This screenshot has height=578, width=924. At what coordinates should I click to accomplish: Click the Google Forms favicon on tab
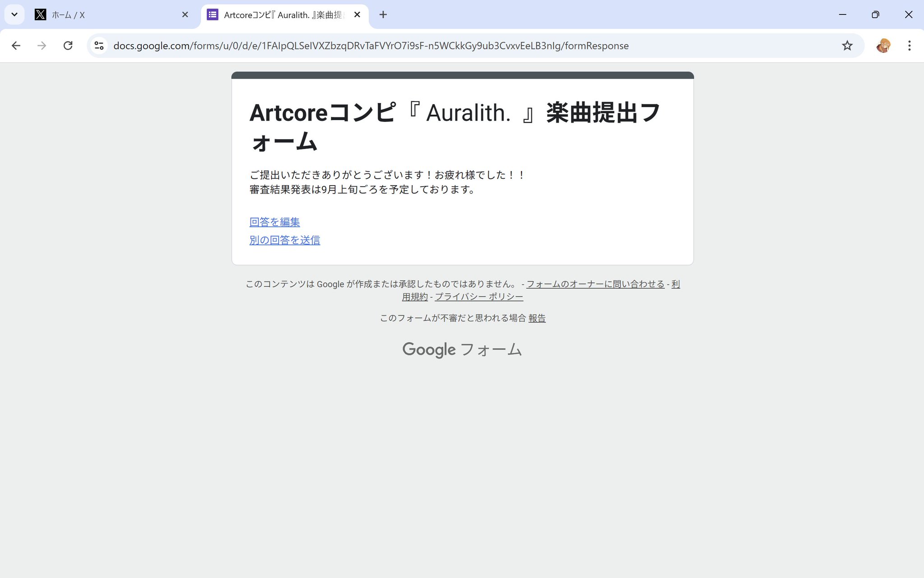coord(213,15)
